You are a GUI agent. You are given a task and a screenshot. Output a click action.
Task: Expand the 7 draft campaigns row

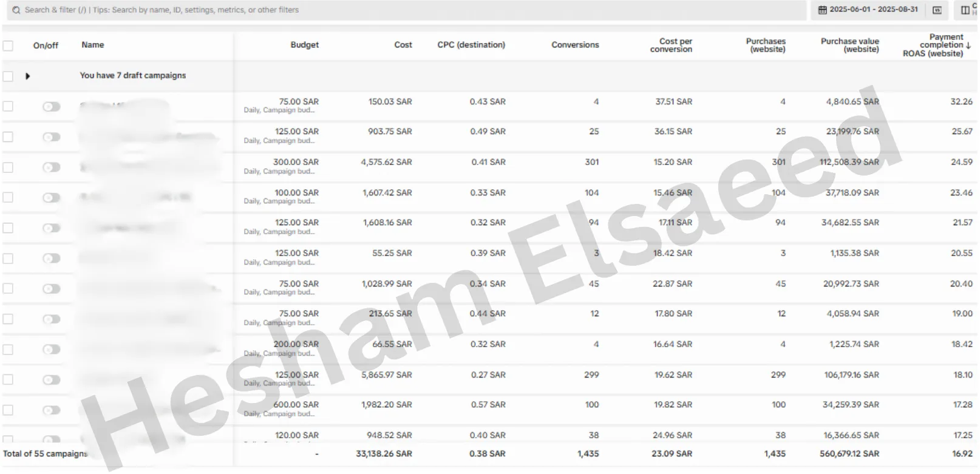point(27,76)
